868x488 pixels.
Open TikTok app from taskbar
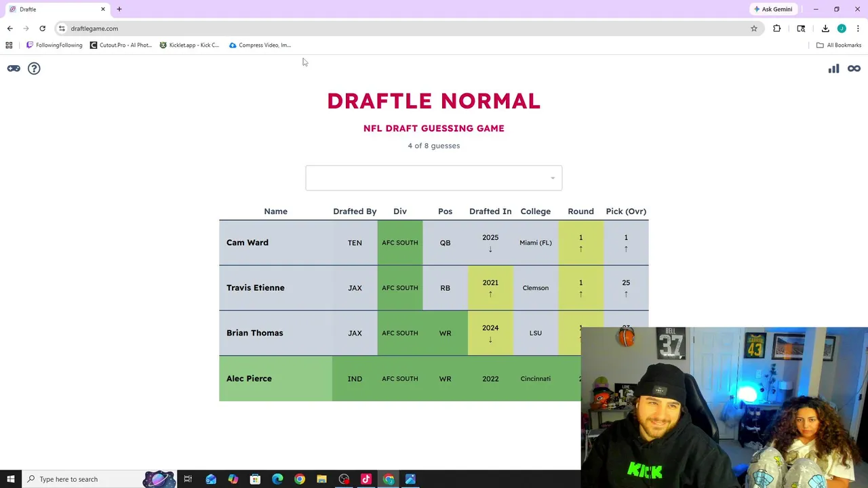pos(366,479)
